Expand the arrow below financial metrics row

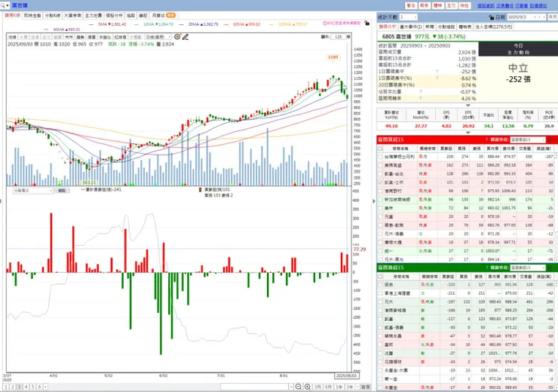(x=468, y=133)
